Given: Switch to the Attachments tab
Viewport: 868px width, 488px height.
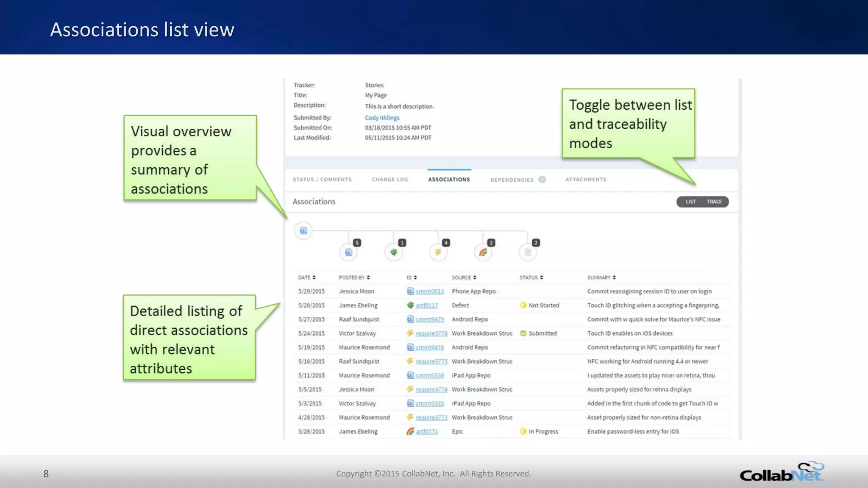Looking at the screenshot, I should tap(586, 180).
